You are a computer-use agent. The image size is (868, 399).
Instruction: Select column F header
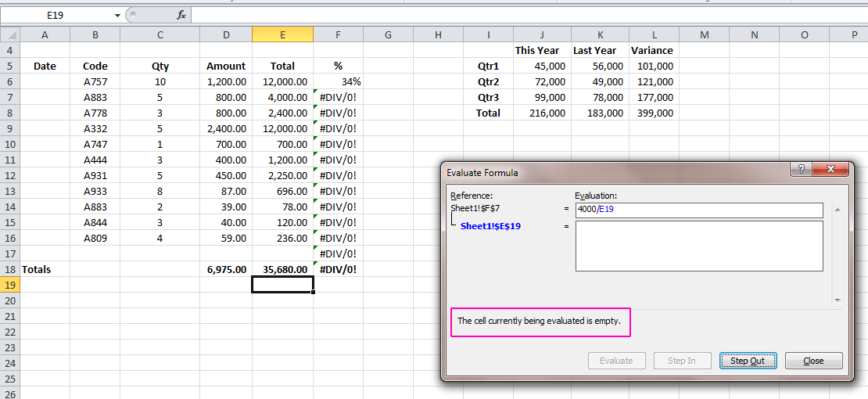click(x=338, y=35)
